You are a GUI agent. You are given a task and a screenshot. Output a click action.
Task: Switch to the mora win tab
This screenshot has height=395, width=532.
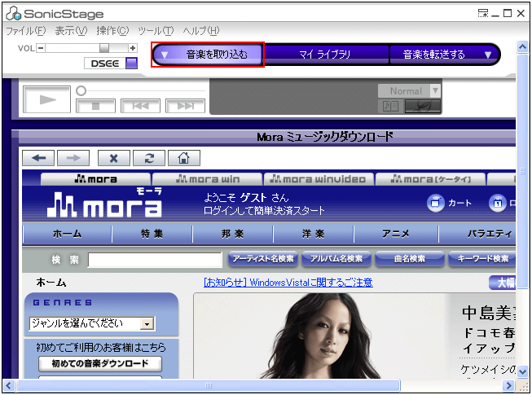pyautogui.click(x=207, y=178)
